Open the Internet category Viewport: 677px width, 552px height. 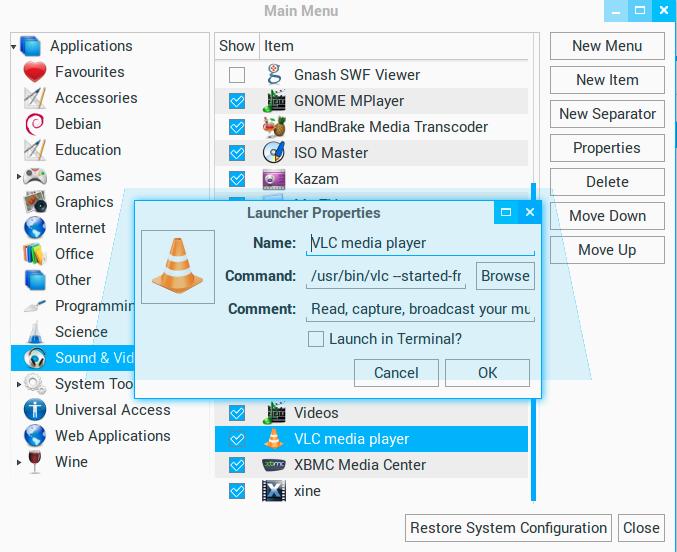[80, 228]
